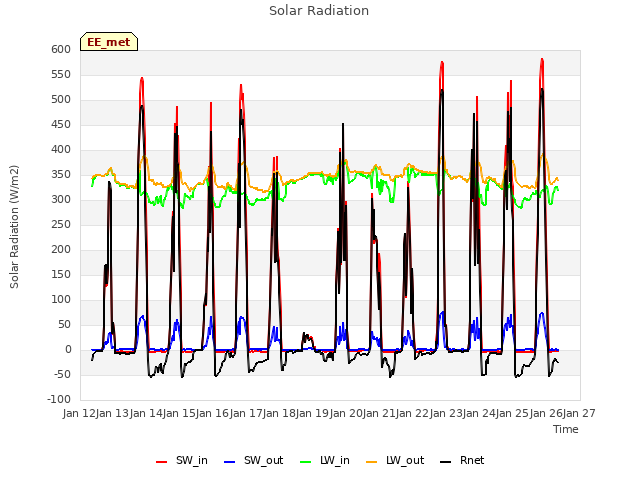Click the SW_in legend label
This screenshot has height=480, width=640.
tap(192, 460)
